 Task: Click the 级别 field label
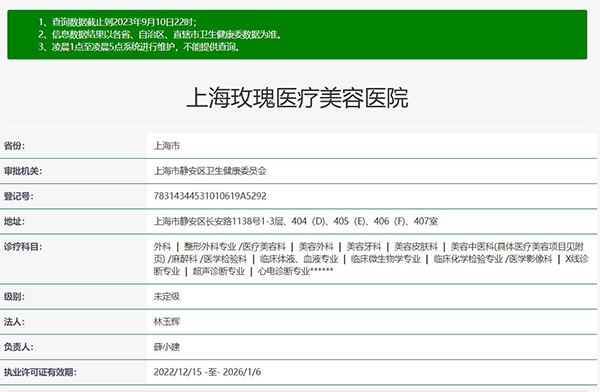pos(14,296)
